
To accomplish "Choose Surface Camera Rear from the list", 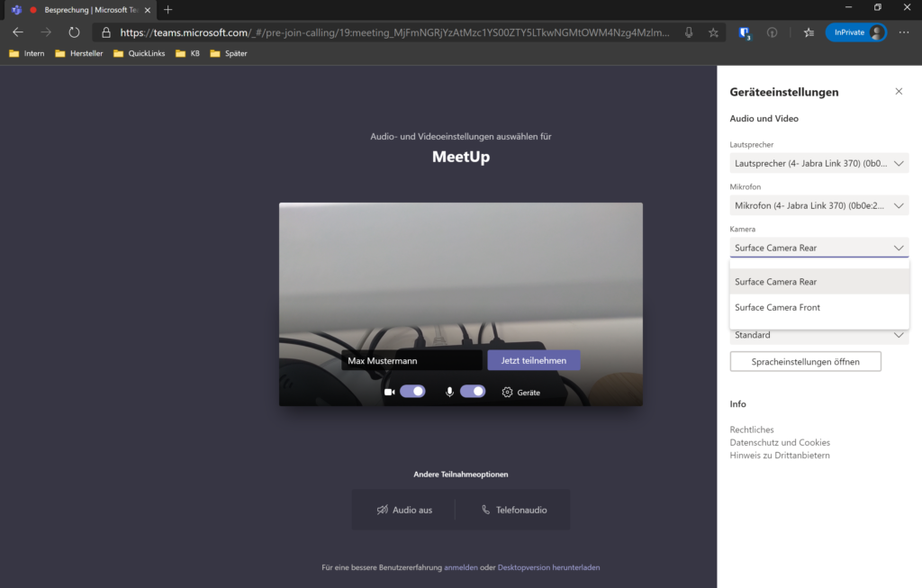I will point(819,282).
